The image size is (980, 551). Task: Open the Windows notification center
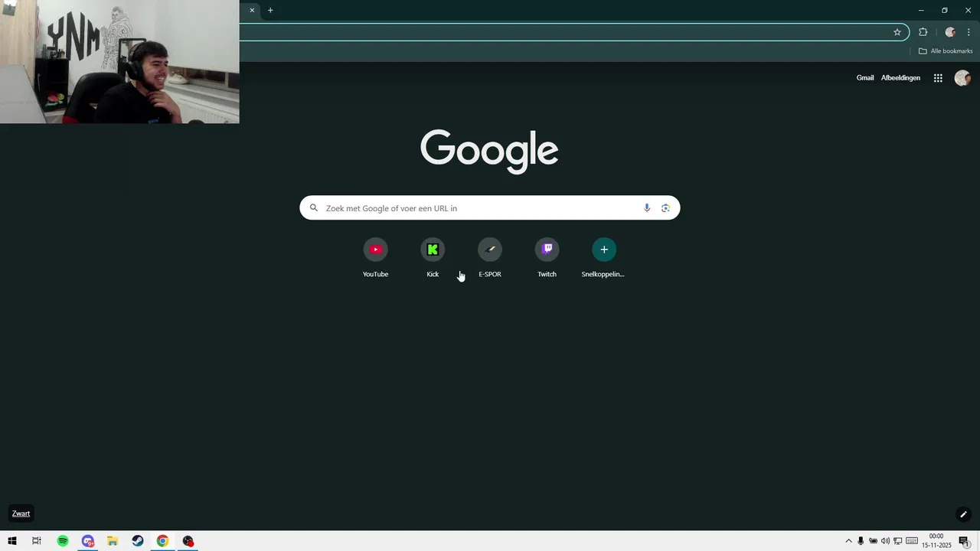pos(964,541)
